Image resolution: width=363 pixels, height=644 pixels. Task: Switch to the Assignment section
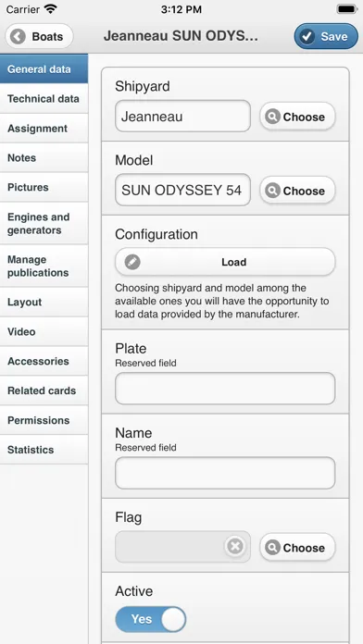pyautogui.click(x=44, y=128)
